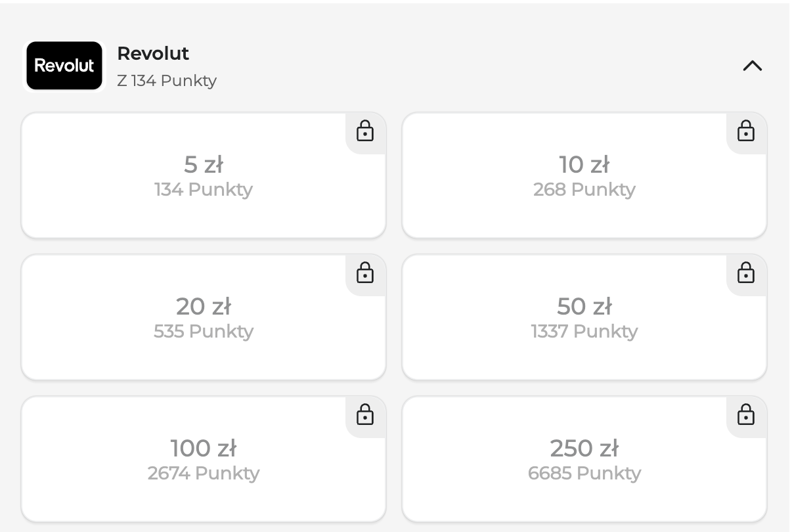Pick the 250 zł reward tile
The height and width of the screenshot is (532, 792).
coord(584,459)
